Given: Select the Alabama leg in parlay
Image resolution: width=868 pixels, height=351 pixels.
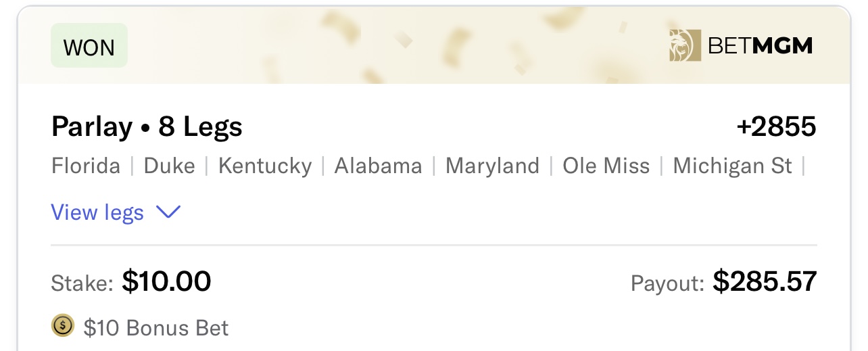Looking at the screenshot, I should click(x=378, y=166).
